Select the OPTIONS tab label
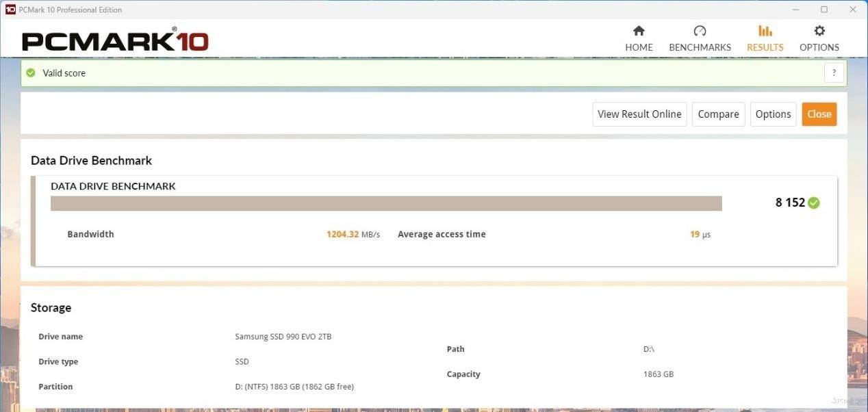This screenshot has width=868, height=412. coord(819,47)
